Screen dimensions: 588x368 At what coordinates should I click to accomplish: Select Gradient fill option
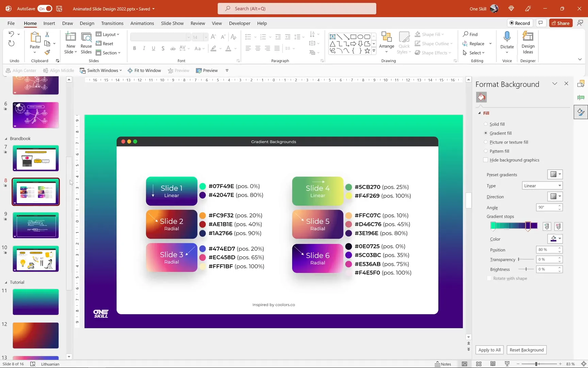click(497, 133)
